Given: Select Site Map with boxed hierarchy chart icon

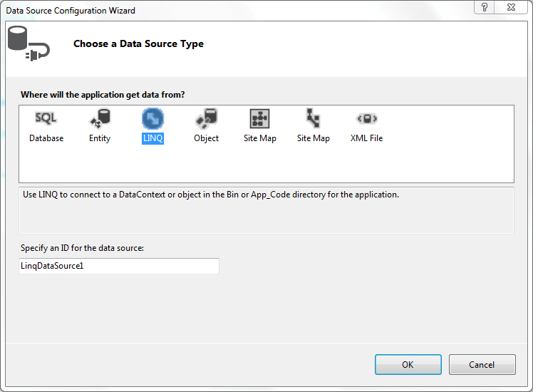Looking at the screenshot, I should click(x=259, y=125).
